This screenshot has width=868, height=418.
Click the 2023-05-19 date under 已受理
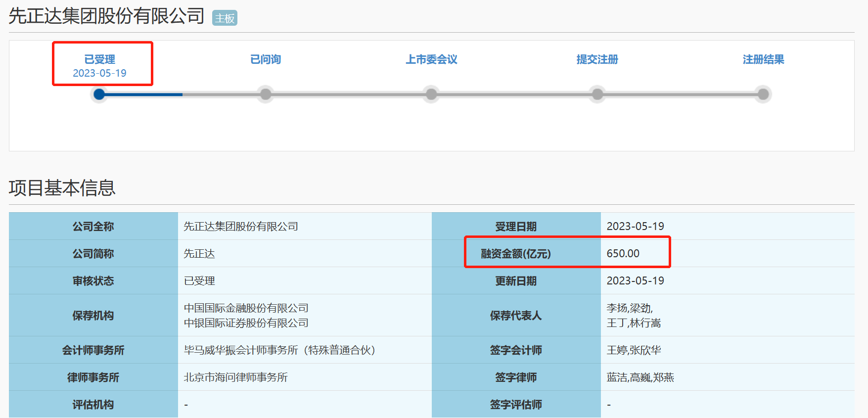click(x=99, y=73)
